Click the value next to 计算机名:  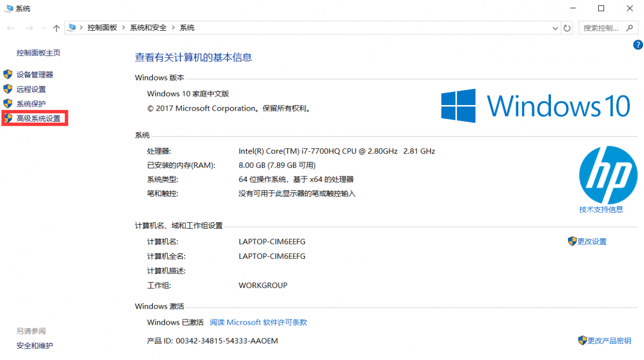(272, 242)
